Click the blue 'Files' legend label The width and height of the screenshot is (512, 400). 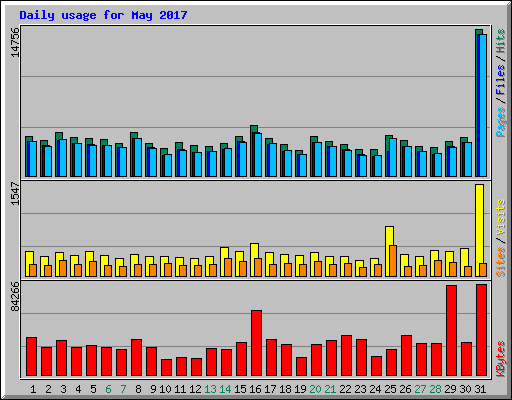[x=500, y=80]
